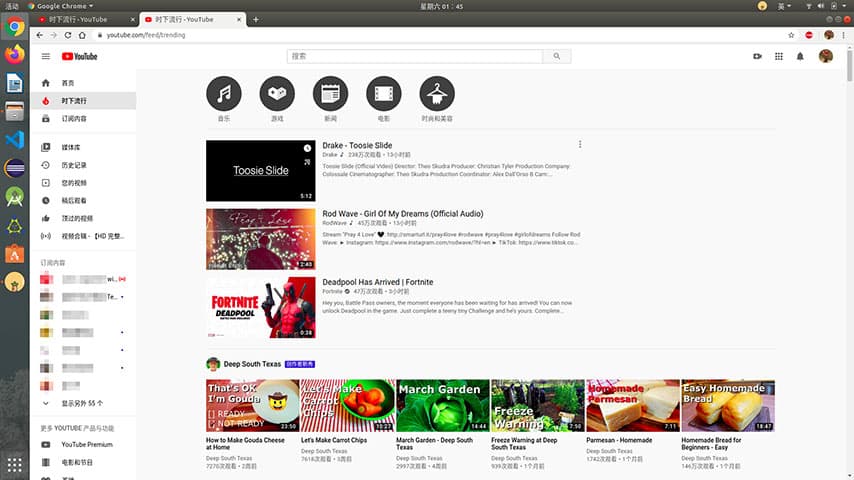Screen dimensions: 854x480
Task: Bookmark this page with the star icon
Action: [791, 35]
